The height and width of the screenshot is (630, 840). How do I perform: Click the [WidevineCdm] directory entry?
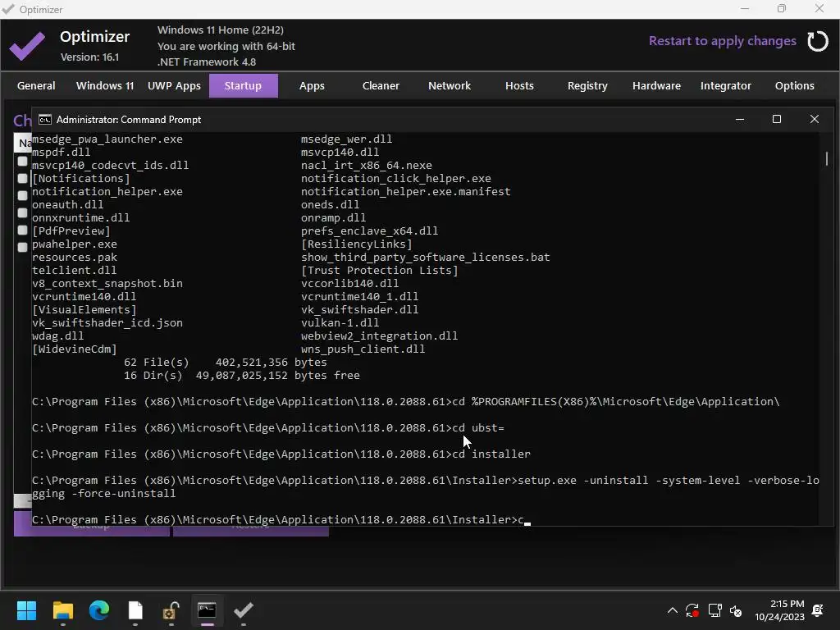click(75, 349)
